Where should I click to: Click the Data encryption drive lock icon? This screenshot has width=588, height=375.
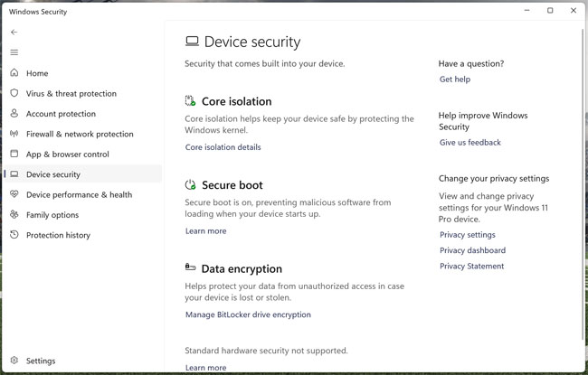click(191, 267)
